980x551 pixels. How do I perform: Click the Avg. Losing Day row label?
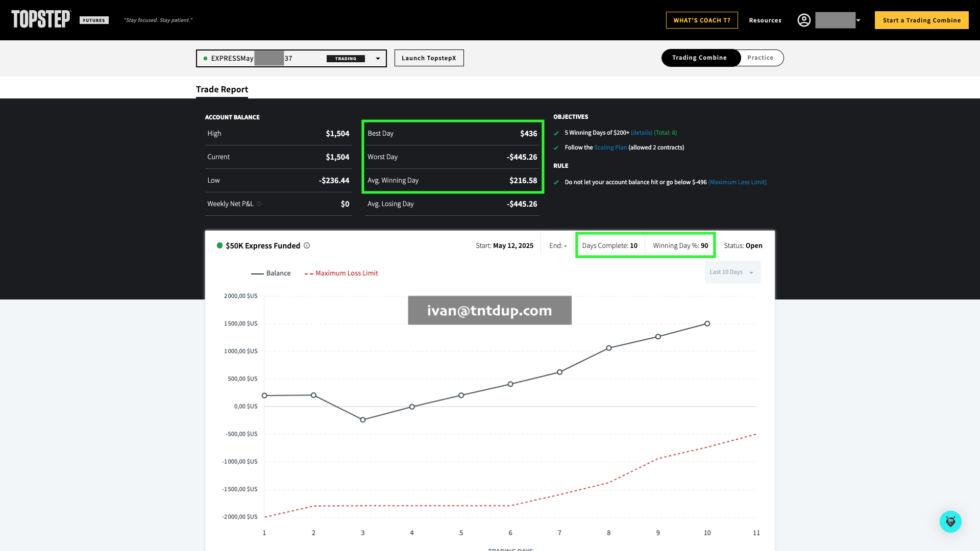[390, 204]
